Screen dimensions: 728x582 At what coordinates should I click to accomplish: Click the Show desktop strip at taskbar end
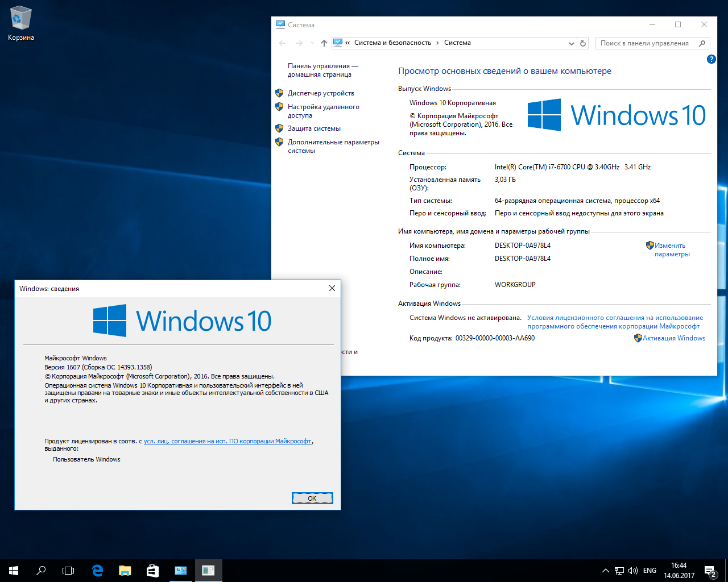726,571
